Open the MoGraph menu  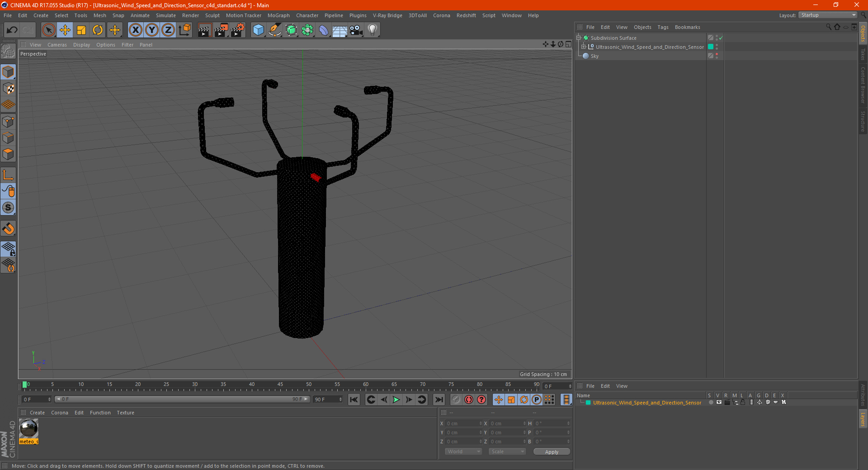pyautogui.click(x=278, y=15)
